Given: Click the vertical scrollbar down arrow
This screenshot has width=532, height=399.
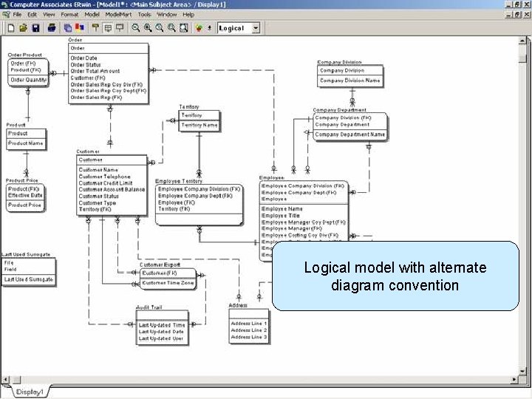Looking at the screenshot, I should click(522, 371).
